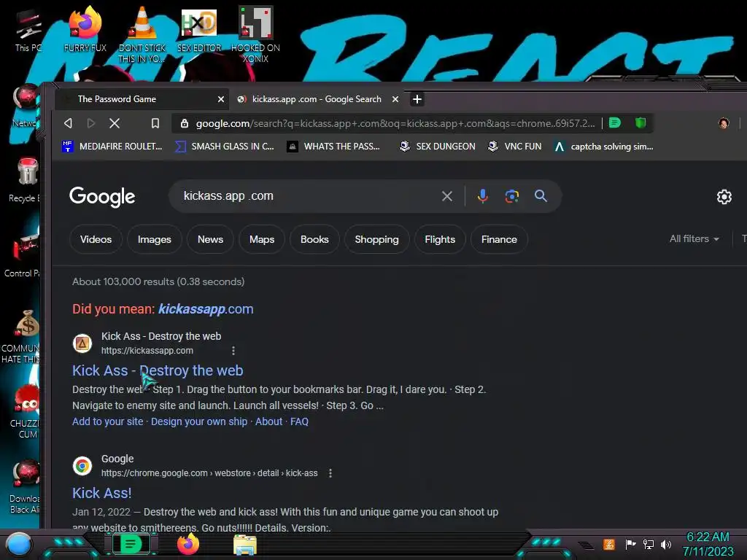The width and height of the screenshot is (747, 560).
Task: Open the green browser icon on taskbar
Action: coord(131,544)
